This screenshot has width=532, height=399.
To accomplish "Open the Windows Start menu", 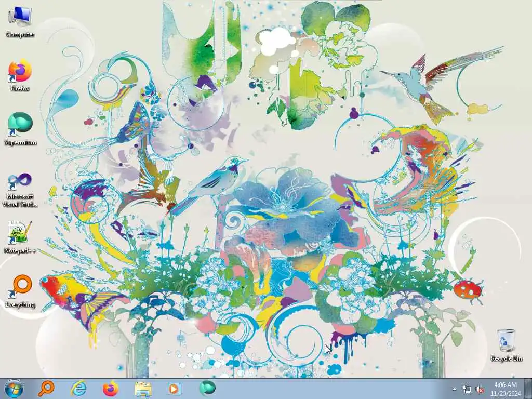I will click(x=14, y=389).
